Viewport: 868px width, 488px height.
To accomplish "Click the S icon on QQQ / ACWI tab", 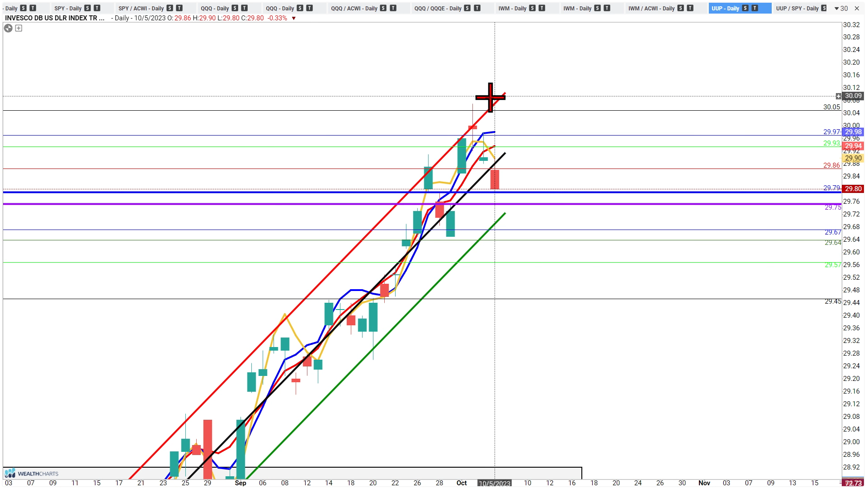I will [383, 8].
